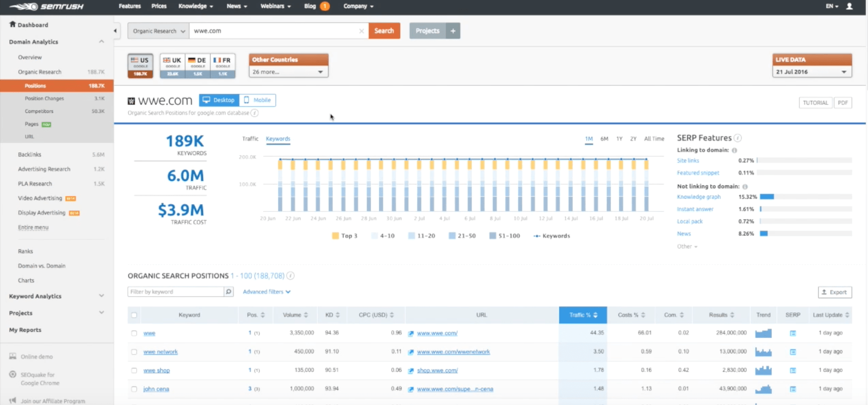Export the organic positions table
This screenshot has height=405, width=868.
[x=835, y=292]
